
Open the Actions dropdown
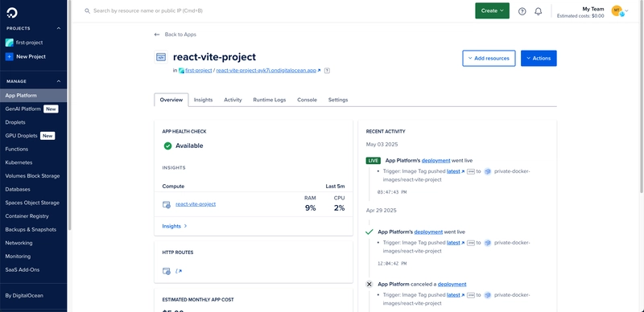pyautogui.click(x=539, y=58)
